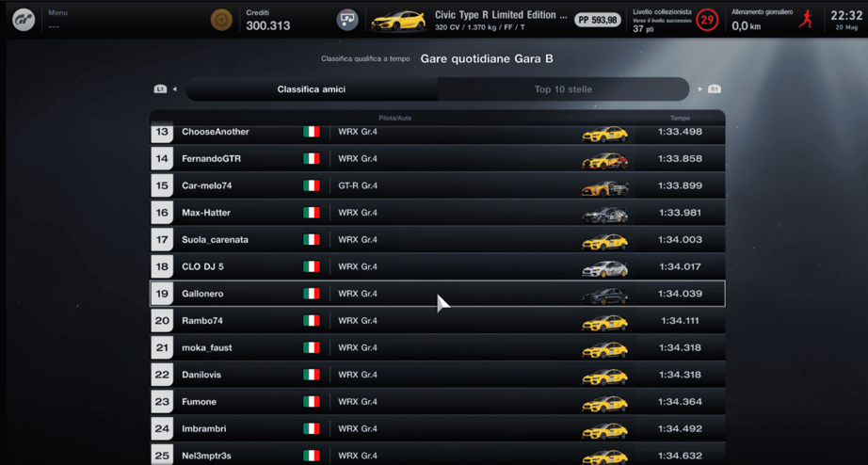The image size is (868, 465).
Task: Click the Italian flag next to Max-Hatter
Action: (312, 213)
